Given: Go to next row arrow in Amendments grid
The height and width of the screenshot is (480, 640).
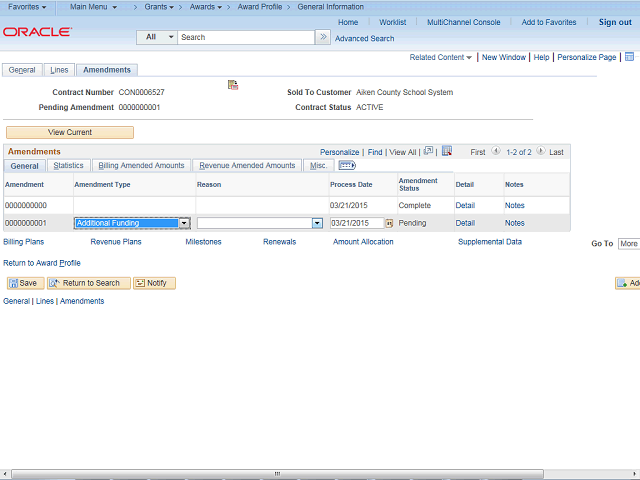Looking at the screenshot, I should [x=540, y=151].
